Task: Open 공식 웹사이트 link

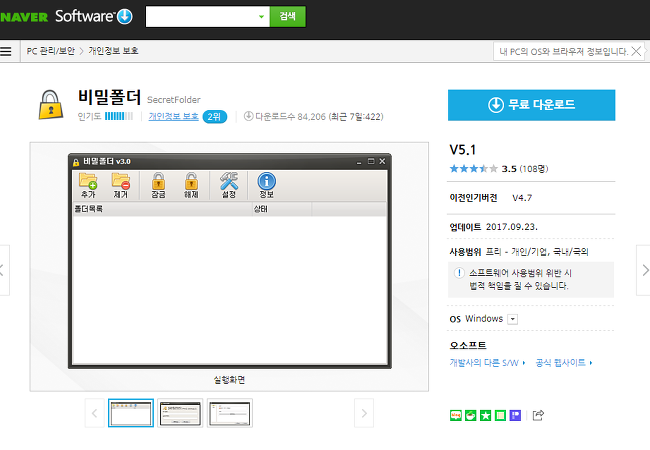Action: 564,363
